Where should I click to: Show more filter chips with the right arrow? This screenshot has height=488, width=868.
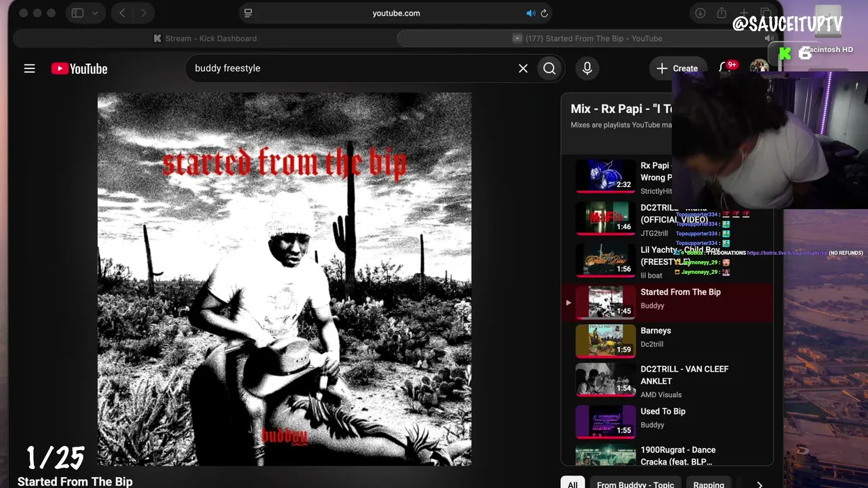click(x=759, y=485)
